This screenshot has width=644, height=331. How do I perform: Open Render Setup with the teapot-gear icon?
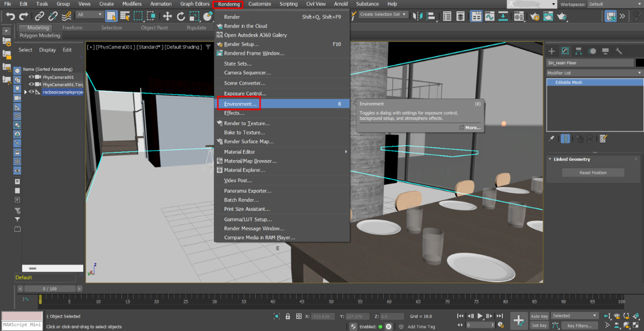pos(535,17)
